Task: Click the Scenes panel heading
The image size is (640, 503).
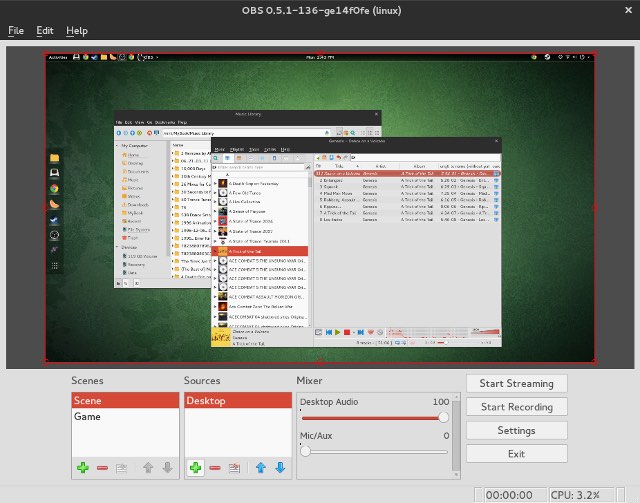Action: pyautogui.click(x=87, y=381)
